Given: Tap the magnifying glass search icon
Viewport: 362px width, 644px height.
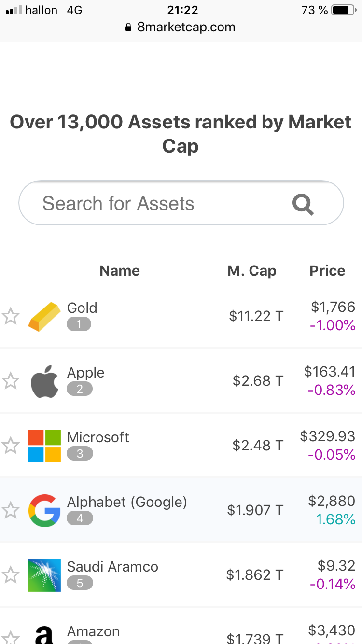Looking at the screenshot, I should tap(303, 204).
